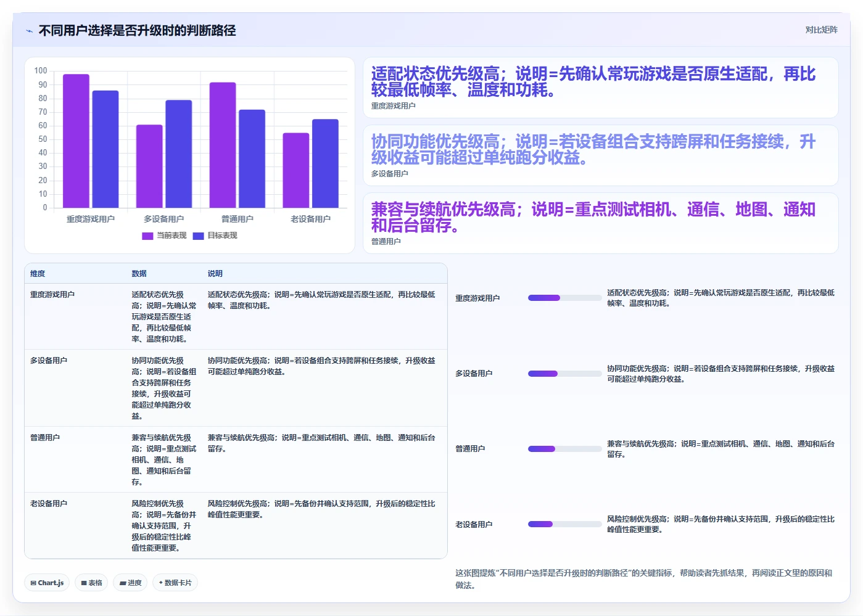Click the blue 目标表现 bar for 普通用户
This screenshot has height=616, width=863.
(252, 158)
